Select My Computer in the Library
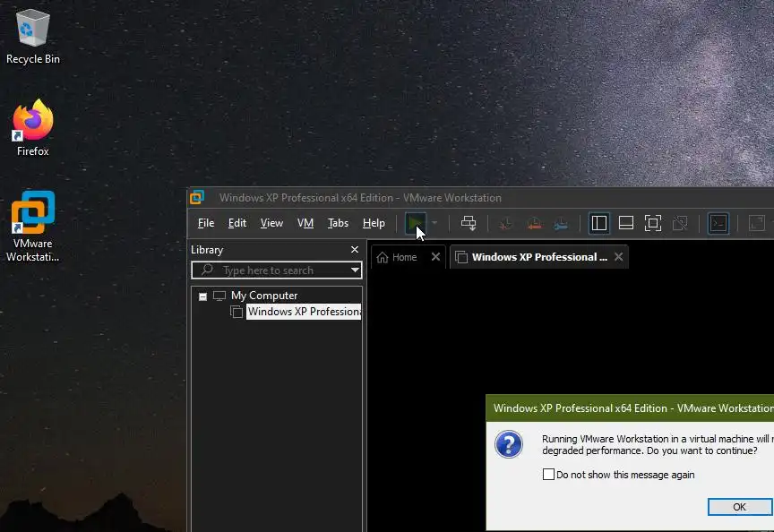The width and height of the screenshot is (774, 532). [264, 296]
